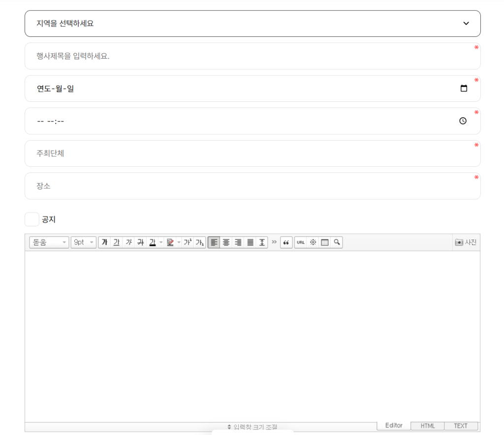Apply superscript formatting
The width and height of the screenshot is (504, 435).
pos(188,242)
